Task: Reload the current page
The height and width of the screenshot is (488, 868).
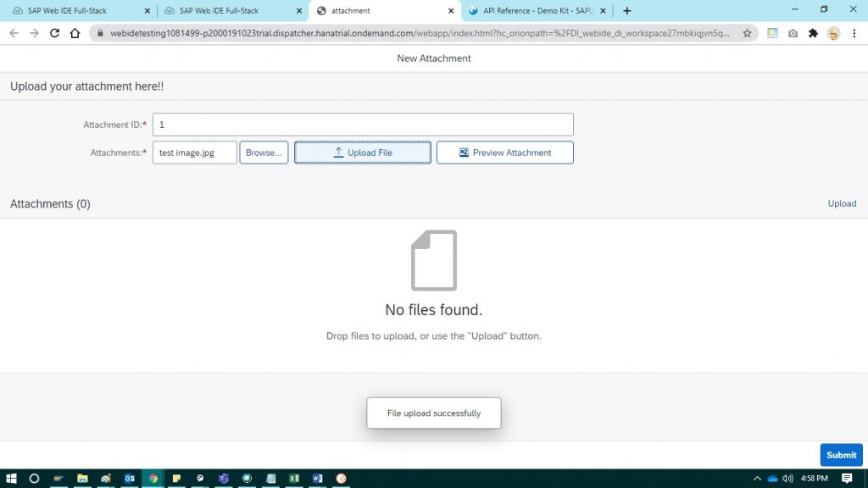Action: tap(54, 33)
